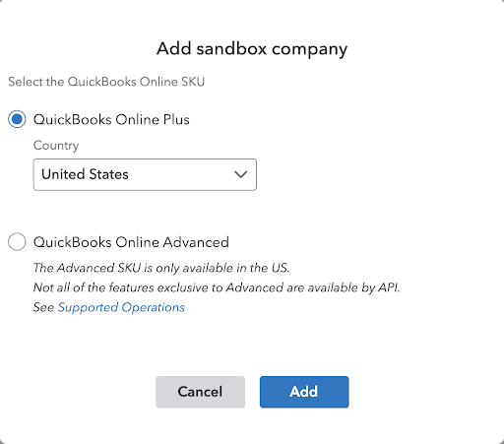Click the Select the QuickBooks Online SKU heading

pos(106,82)
